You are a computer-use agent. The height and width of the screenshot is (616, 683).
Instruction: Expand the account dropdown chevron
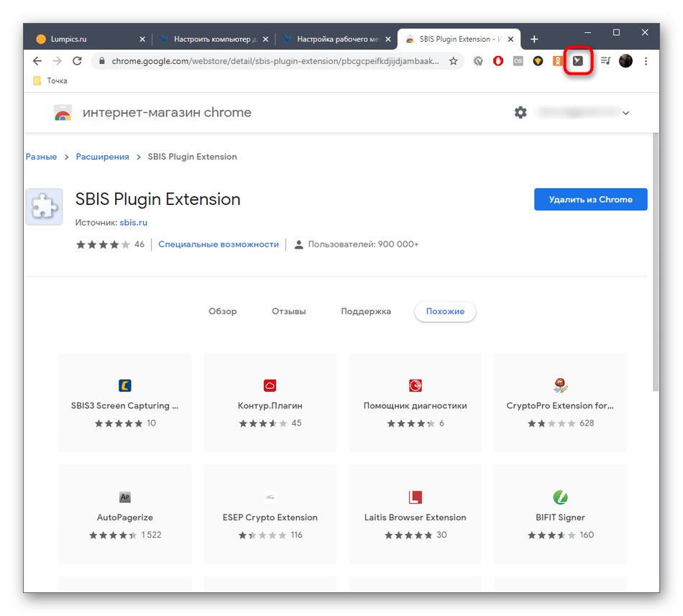pyautogui.click(x=626, y=113)
